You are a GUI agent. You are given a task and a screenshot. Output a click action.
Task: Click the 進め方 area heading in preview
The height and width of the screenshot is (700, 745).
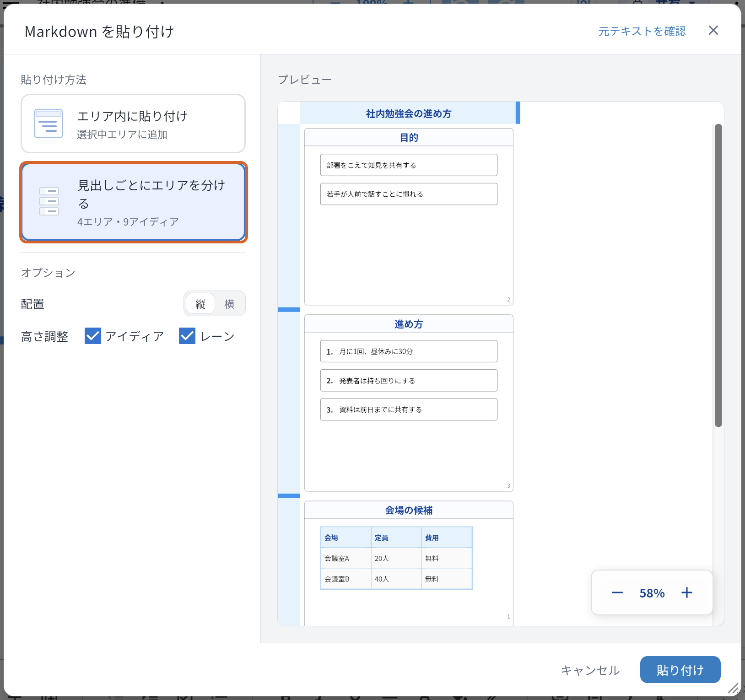point(409,324)
